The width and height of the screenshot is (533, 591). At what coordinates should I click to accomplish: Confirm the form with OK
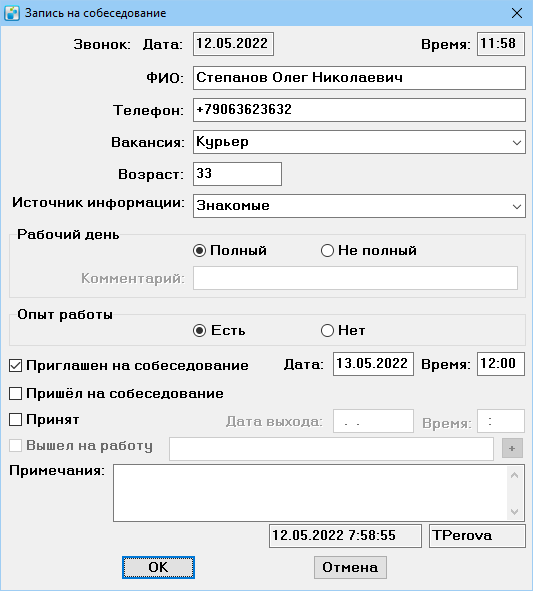point(158,567)
